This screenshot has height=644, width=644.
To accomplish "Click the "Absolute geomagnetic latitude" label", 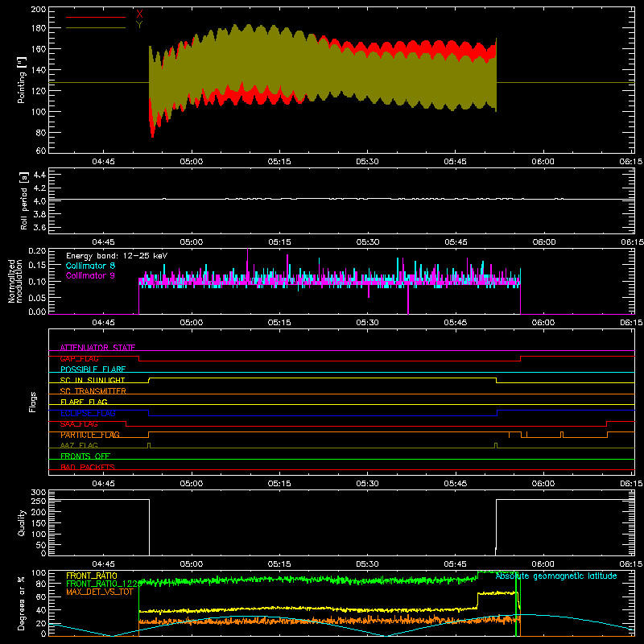I will point(556,576).
